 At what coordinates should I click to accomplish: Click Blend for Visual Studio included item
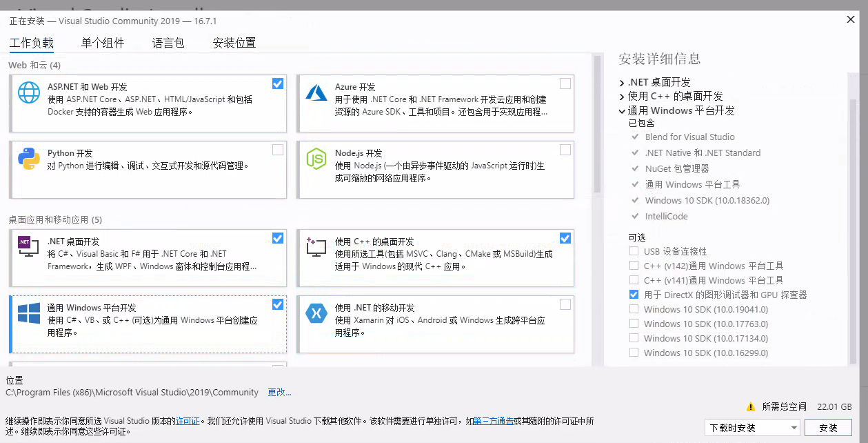click(689, 137)
